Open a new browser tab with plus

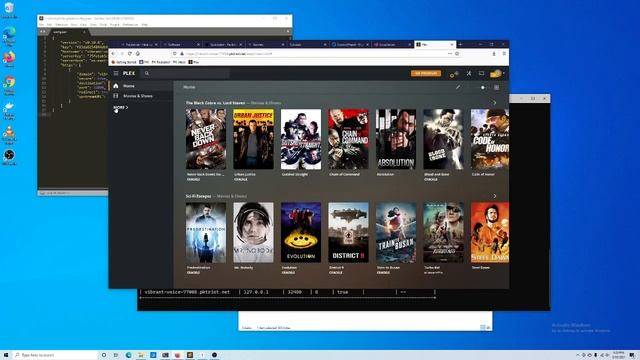(461, 44)
